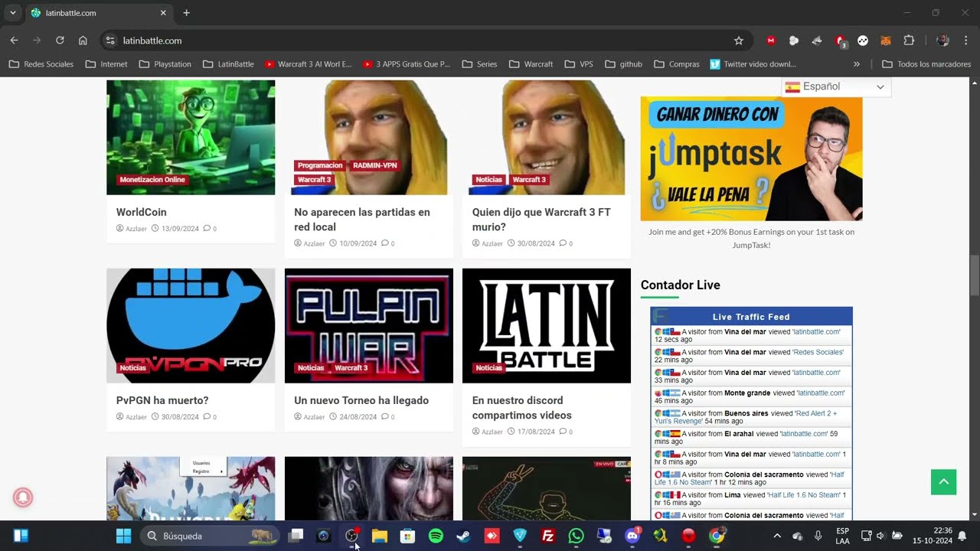
Task: Open the Español language dropdown
Action: pyautogui.click(x=836, y=86)
